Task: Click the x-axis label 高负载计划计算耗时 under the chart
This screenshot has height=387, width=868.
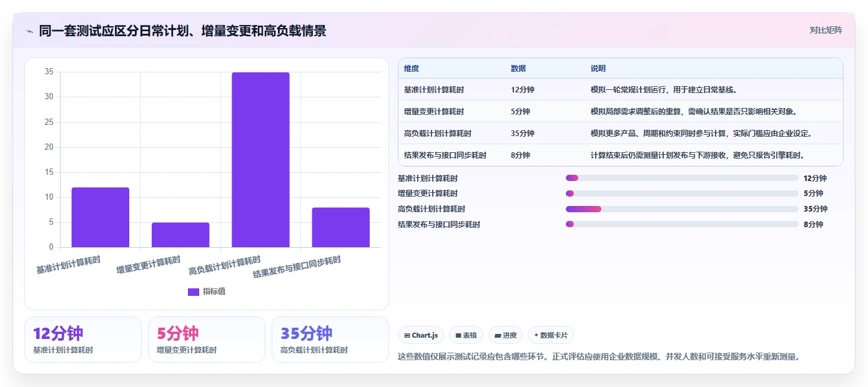Action: 225,265
